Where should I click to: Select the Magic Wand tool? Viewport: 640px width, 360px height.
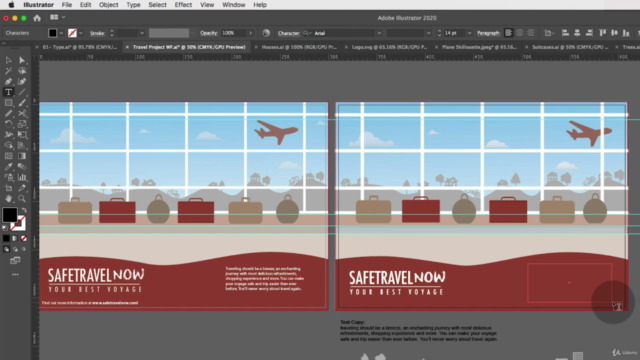(9, 71)
